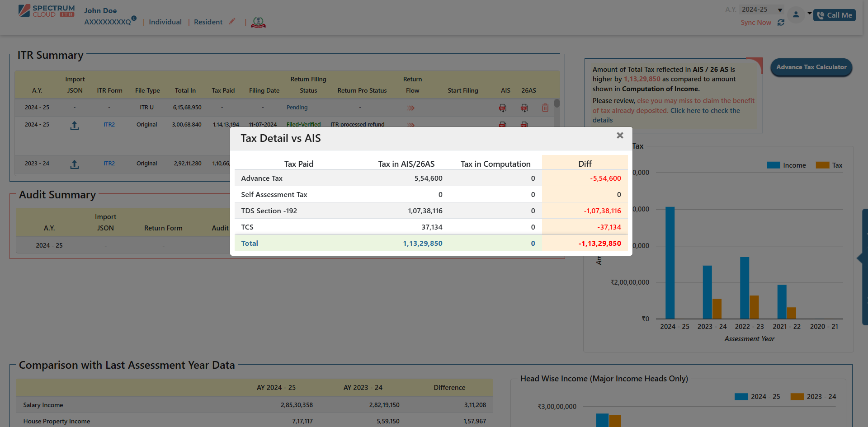Click the ITR Summary table scrollbar
Viewport: 868px width, 427px height.
tap(557, 103)
